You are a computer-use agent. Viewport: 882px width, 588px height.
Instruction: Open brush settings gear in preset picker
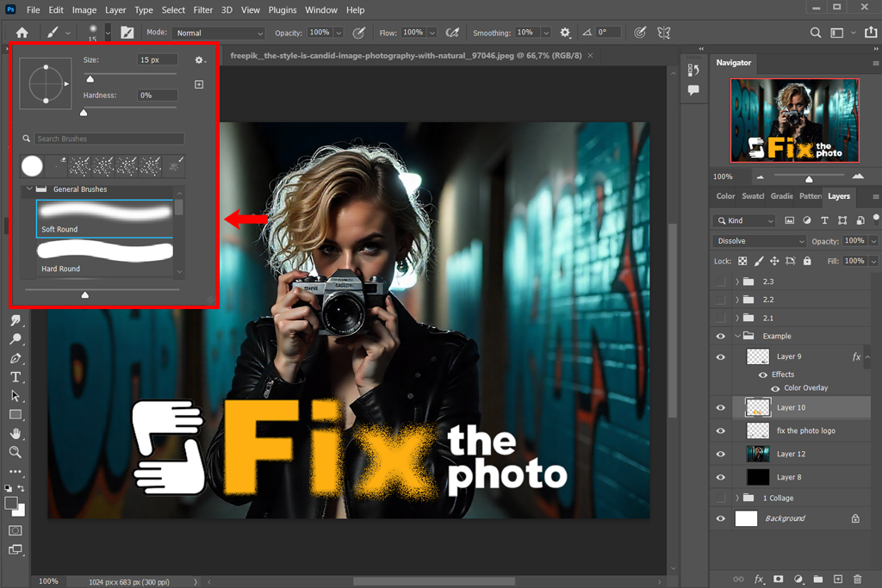(x=200, y=60)
